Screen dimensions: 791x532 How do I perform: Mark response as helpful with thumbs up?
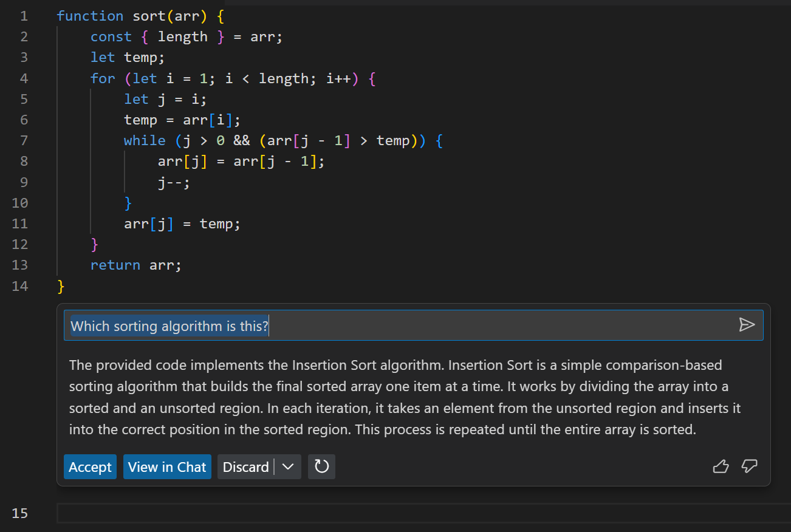[x=721, y=466]
